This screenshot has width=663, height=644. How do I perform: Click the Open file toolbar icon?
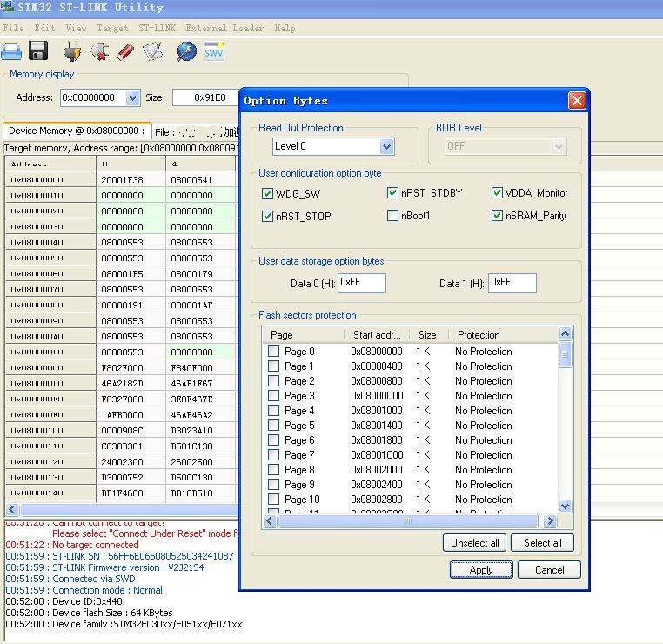11,51
